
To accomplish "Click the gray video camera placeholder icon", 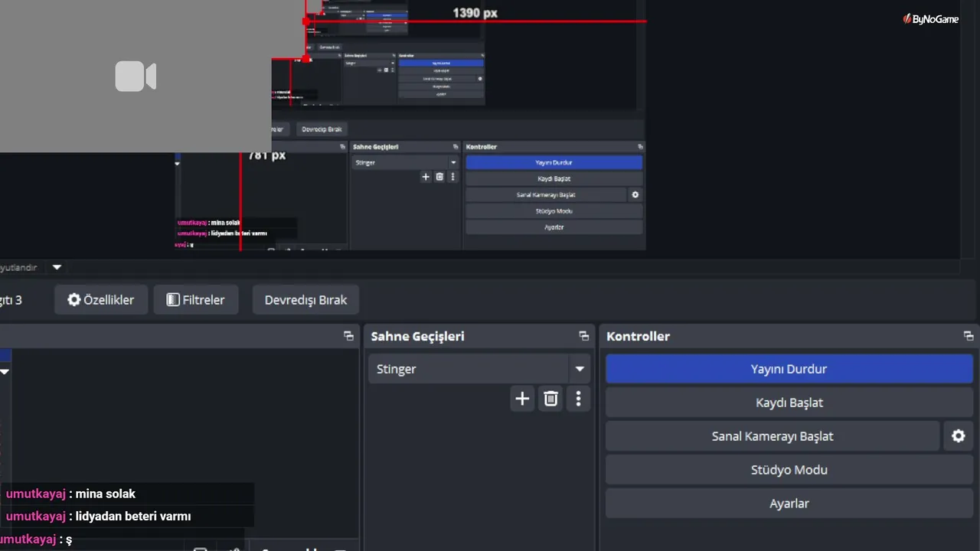I will (x=136, y=77).
